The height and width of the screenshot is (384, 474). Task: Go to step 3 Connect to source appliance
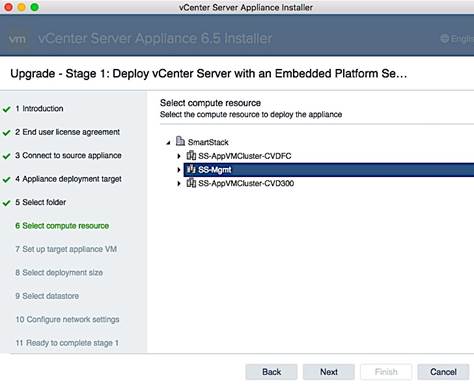pyautogui.click(x=68, y=156)
